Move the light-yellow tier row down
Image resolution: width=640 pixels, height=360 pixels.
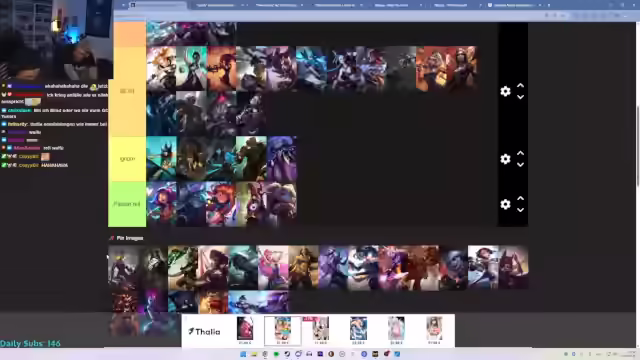520,97
